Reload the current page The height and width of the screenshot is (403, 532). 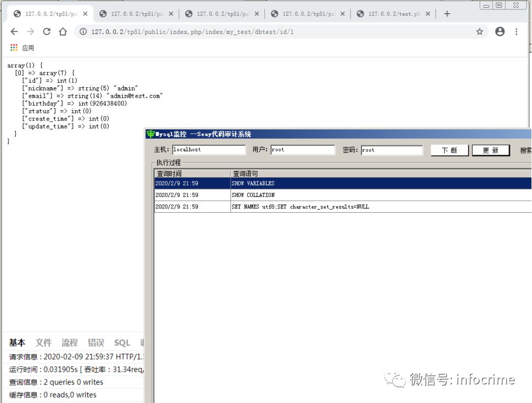point(47,32)
